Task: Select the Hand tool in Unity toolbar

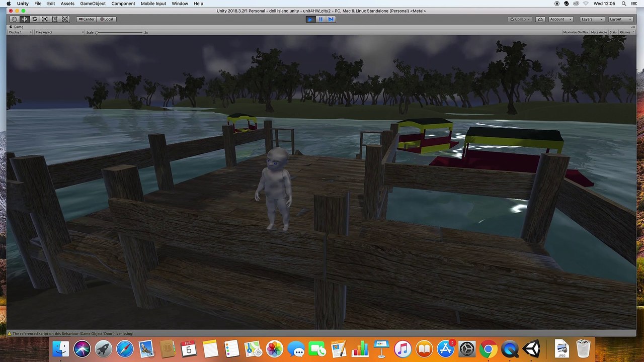Action: click(x=14, y=19)
